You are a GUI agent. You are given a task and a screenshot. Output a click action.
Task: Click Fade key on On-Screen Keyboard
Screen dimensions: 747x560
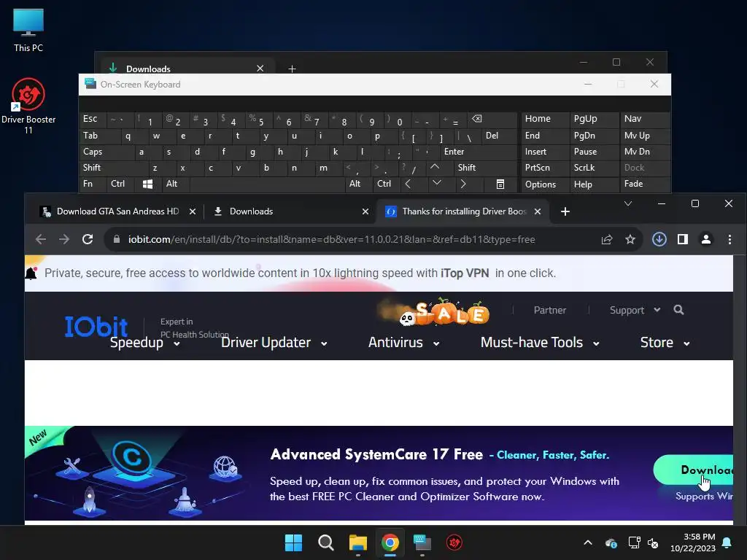click(x=645, y=184)
